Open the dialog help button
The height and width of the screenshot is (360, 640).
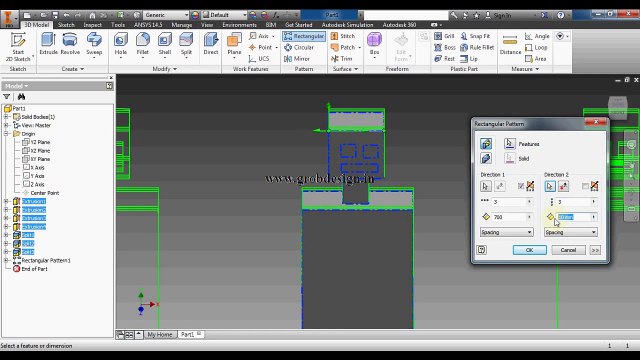coord(481,250)
